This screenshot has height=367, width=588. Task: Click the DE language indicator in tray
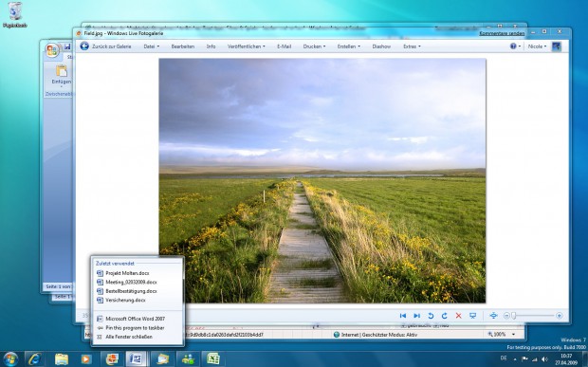[x=504, y=359]
